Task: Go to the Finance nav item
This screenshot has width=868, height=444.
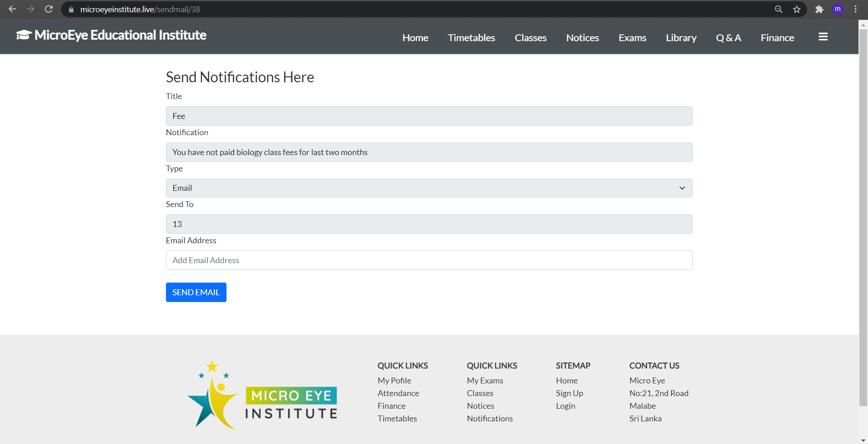Action: [x=777, y=38]
